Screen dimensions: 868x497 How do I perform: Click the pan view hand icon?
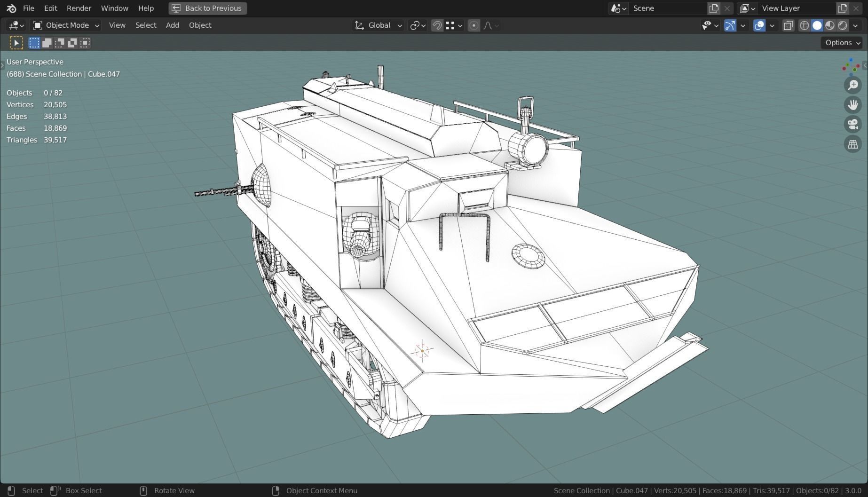[852, 105]
